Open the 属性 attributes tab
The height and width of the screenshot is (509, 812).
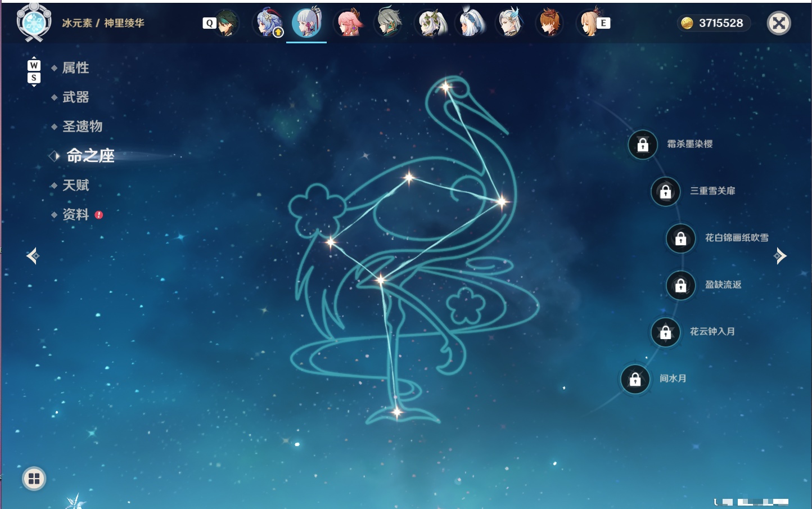coord(75,68)
